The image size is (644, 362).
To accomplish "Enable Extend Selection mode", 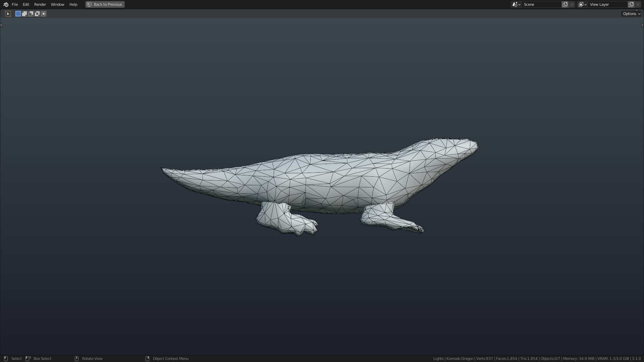I will pyautogui.click(x=24, y=14).
